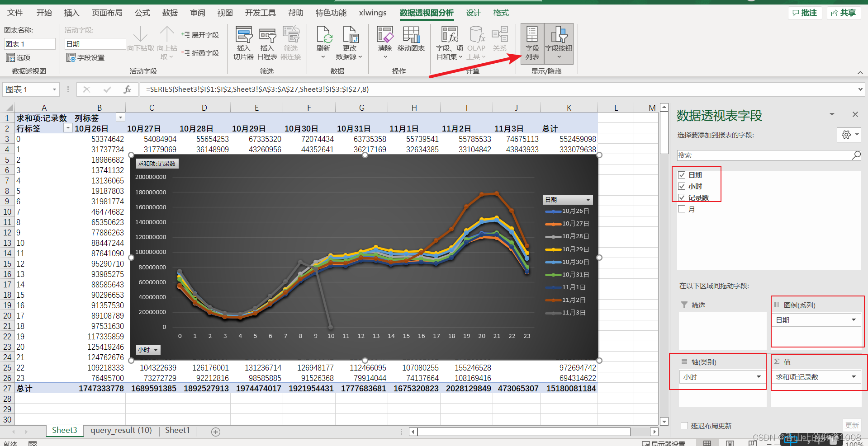Open the row labels (行标签) filter dropdown
Image resolution: width=868 pixels, height=446 pixels.
[68, 128]
